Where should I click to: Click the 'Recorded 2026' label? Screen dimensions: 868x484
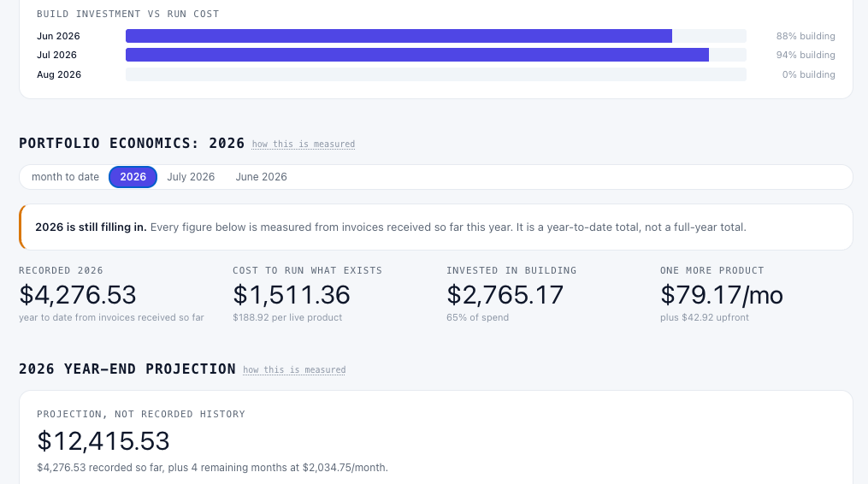click(61, 270)
